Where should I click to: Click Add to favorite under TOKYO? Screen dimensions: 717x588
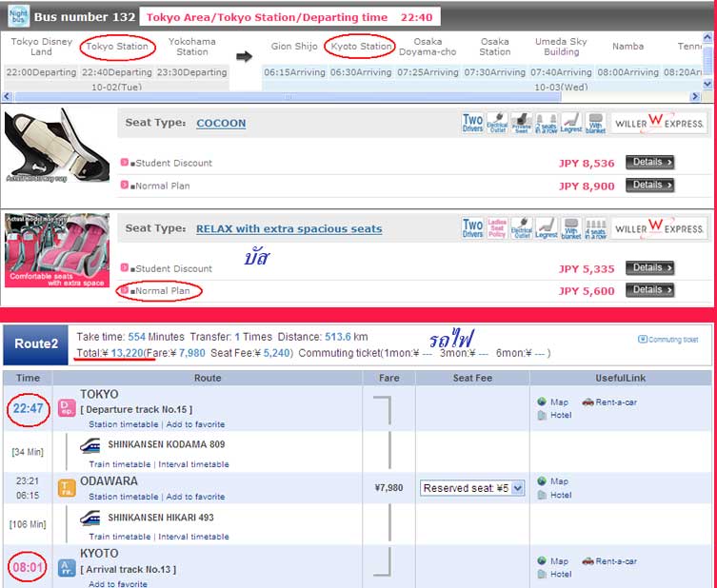pyautogui.click(x=195, y=424)
